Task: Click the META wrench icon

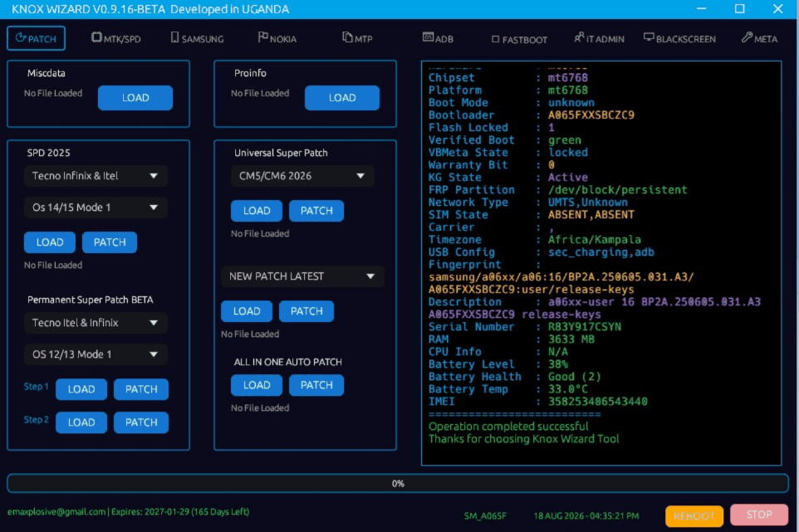Action: point(747,37)
